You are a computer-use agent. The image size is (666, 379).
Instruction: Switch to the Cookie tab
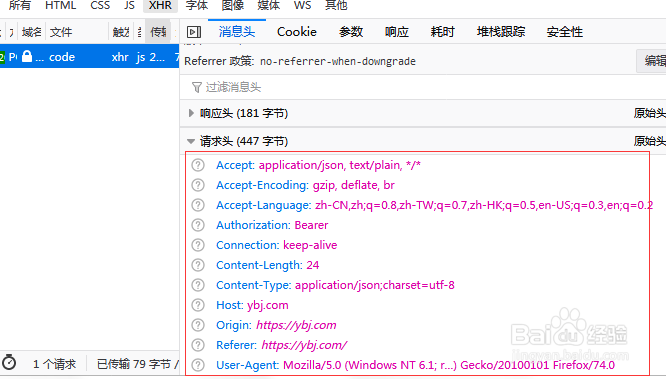pos(296,32)
